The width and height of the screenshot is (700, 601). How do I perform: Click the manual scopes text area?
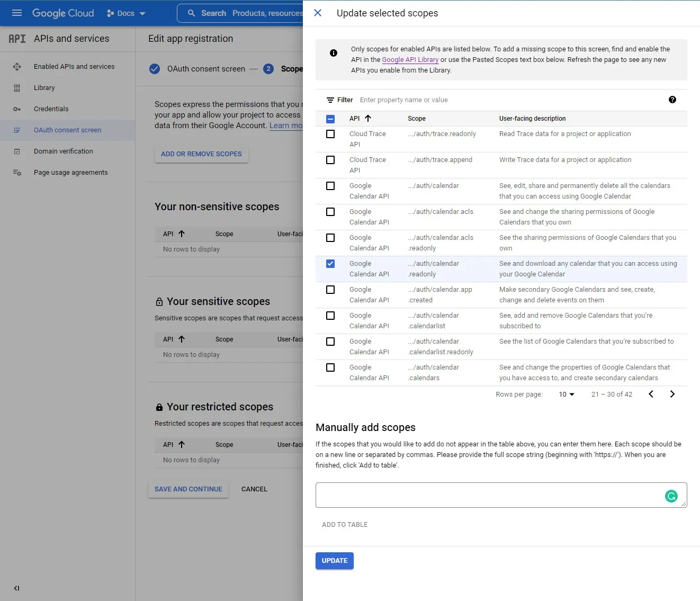coord(487,495)
